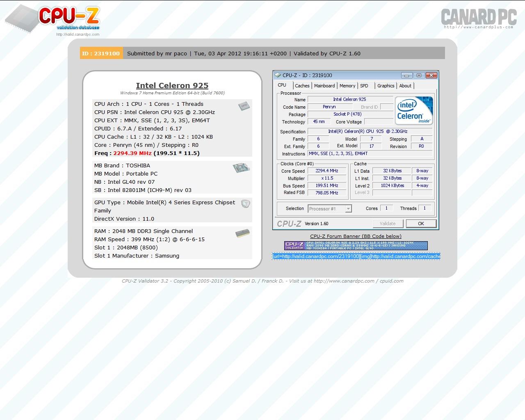Viewport: 525px width, 420px height.
Task: Click the Stepping value A
Action: click(x=421, y=139)
